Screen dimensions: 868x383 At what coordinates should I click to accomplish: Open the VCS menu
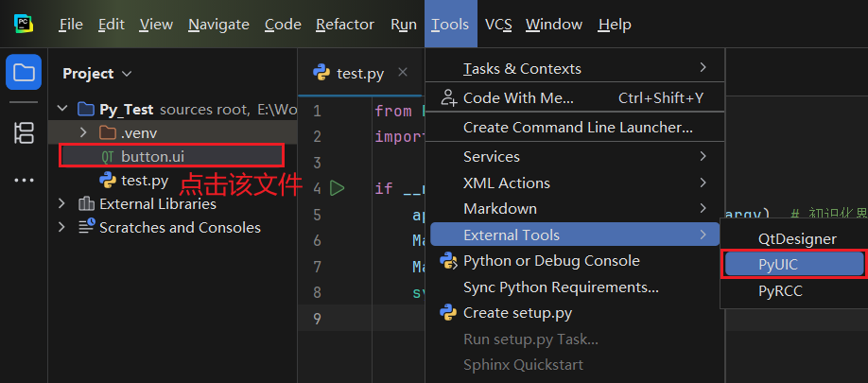[498, 25]
